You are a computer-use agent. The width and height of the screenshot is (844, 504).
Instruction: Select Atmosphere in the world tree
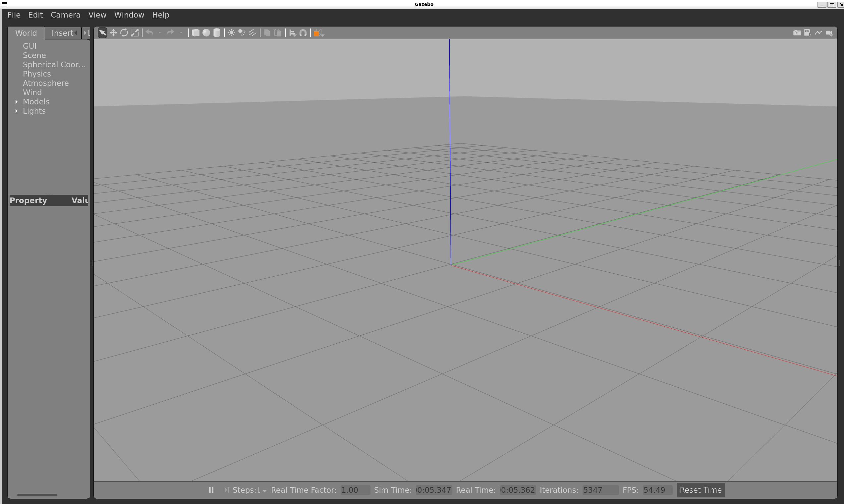click(46, 83)
